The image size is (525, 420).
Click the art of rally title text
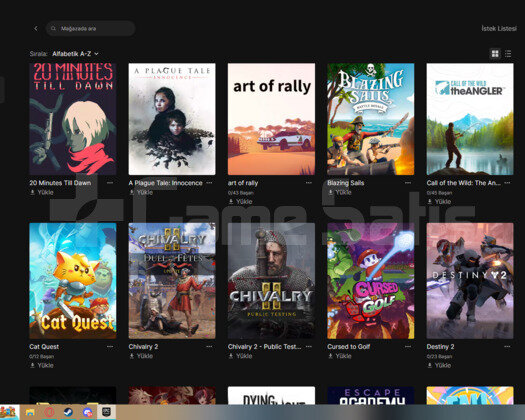click(243, 183)
